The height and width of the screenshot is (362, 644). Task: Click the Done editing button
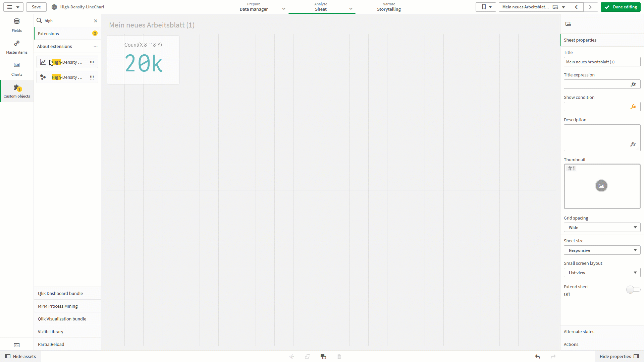pos(621,7)
